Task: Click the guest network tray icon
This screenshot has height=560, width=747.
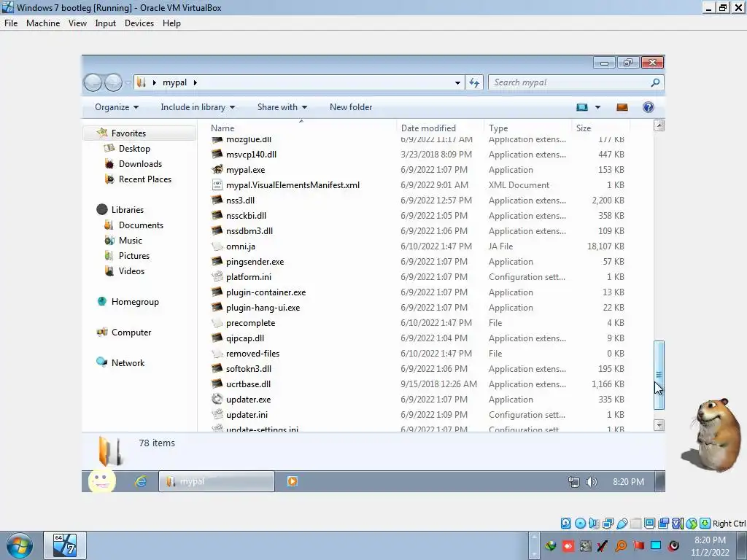Action: (574, 482)
